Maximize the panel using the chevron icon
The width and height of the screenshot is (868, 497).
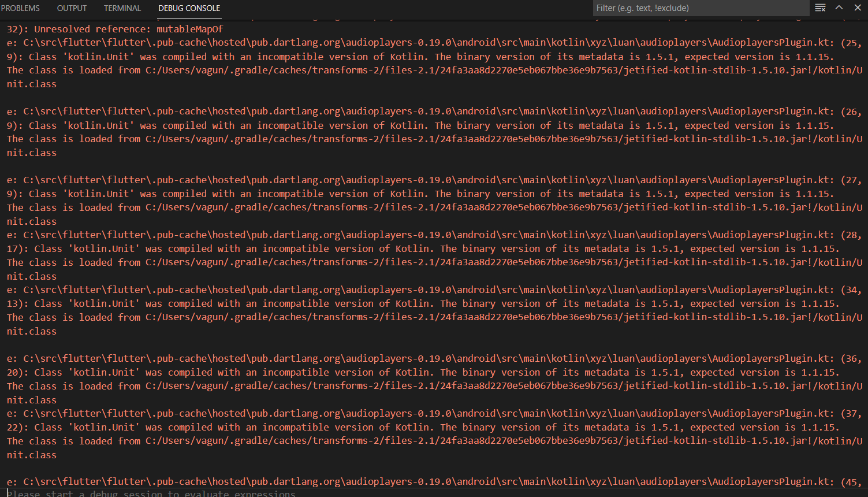click(x=839, y=8)
